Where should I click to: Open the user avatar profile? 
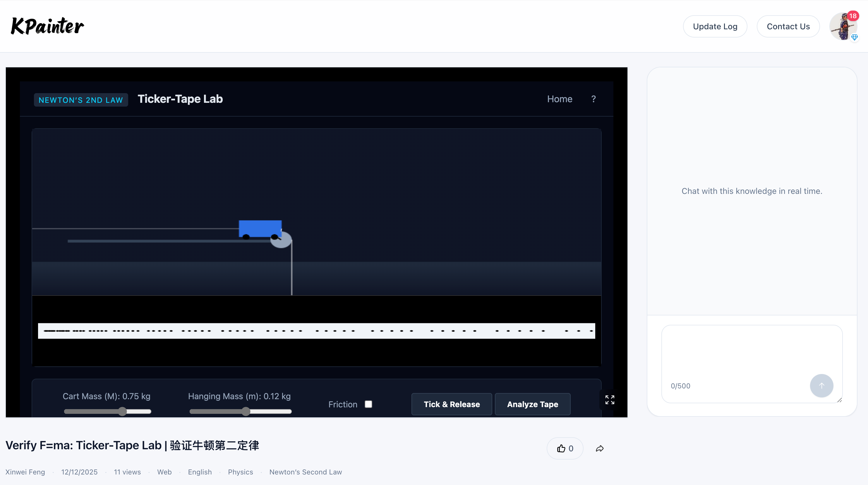(x=842, y=27)
